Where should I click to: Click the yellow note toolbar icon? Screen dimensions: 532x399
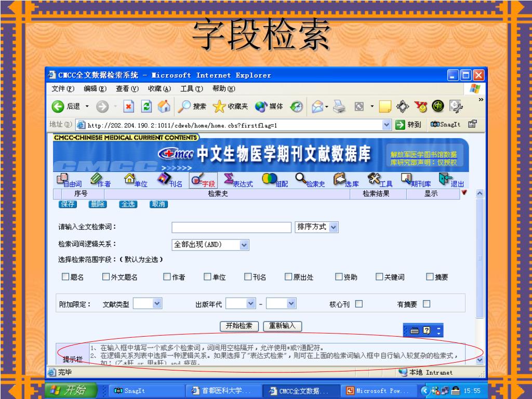pyautogui.click(x=385, y=107)
